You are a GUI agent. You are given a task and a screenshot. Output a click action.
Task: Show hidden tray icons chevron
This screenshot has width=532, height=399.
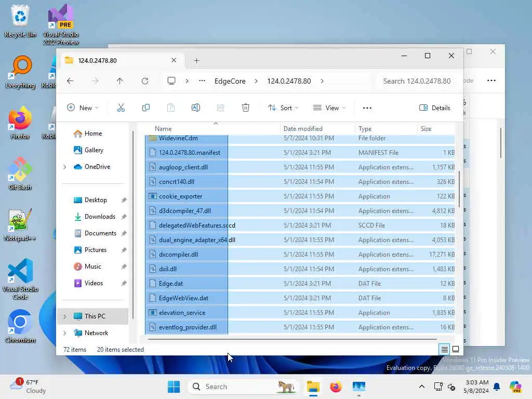click(x=422, y=387)
